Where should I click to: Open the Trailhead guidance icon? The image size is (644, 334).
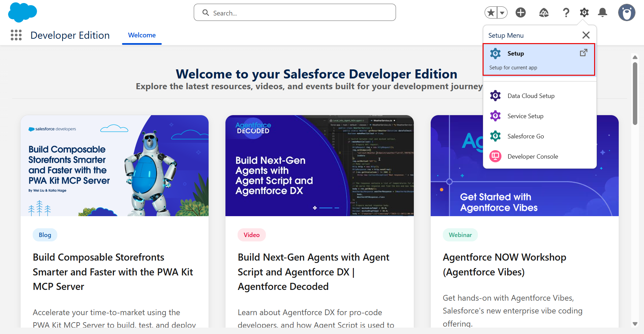(x=544, y=13)
